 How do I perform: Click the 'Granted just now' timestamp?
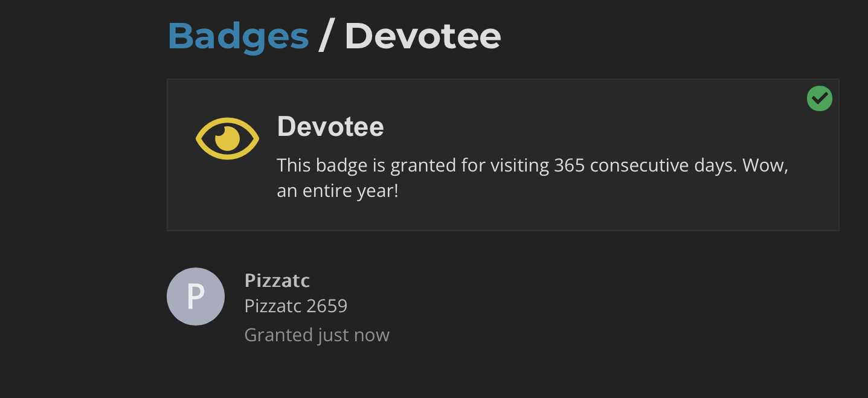317,335
